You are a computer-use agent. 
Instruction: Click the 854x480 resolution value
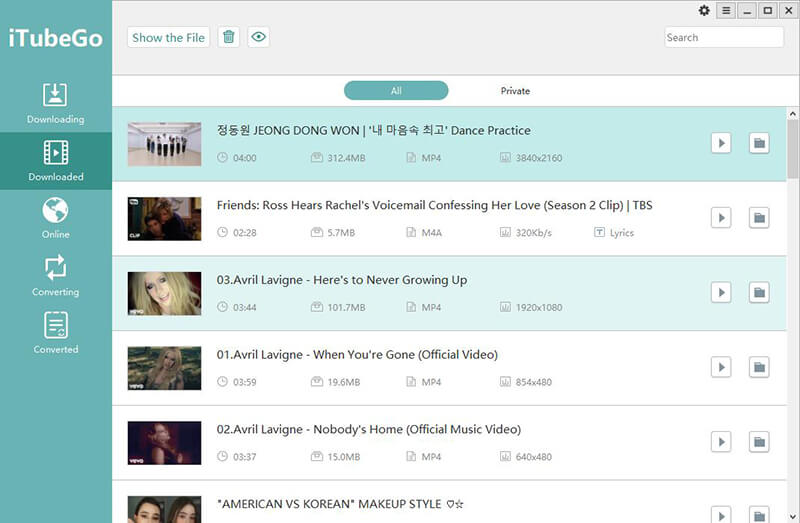click(x=534, y=382)
